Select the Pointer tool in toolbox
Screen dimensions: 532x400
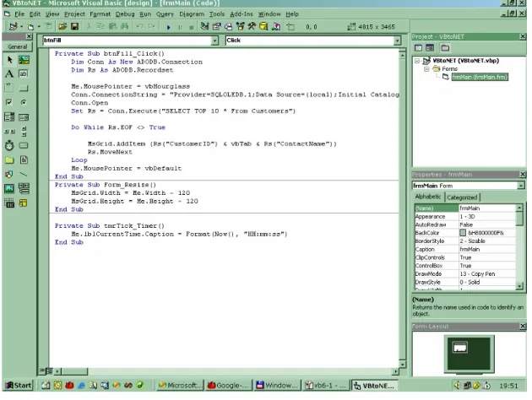(x=9, y=60)
